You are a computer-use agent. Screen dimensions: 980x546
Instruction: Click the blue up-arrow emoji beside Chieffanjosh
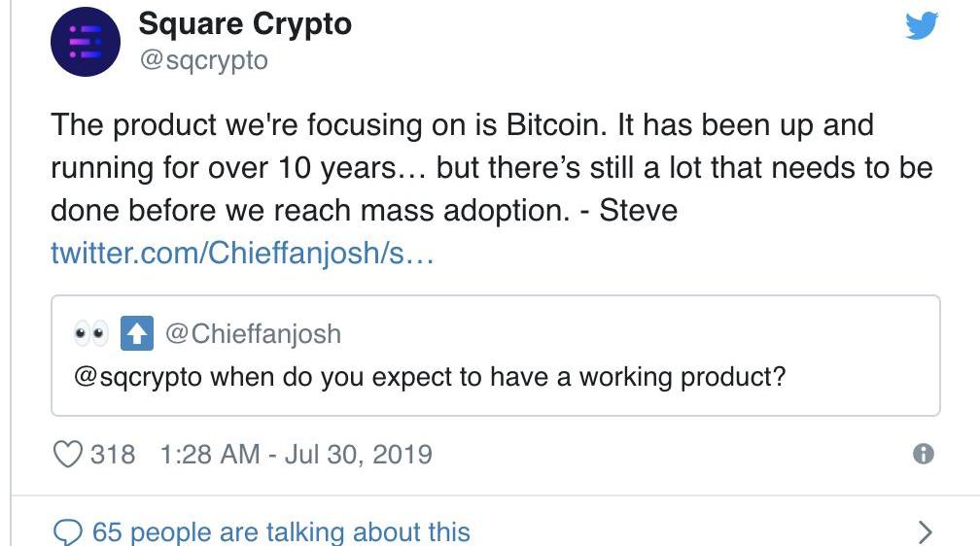tap(136, 334)
